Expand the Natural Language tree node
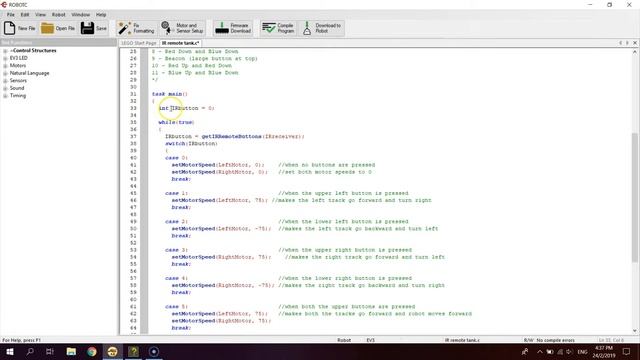 pyautogui.click(x=5, y=73)
